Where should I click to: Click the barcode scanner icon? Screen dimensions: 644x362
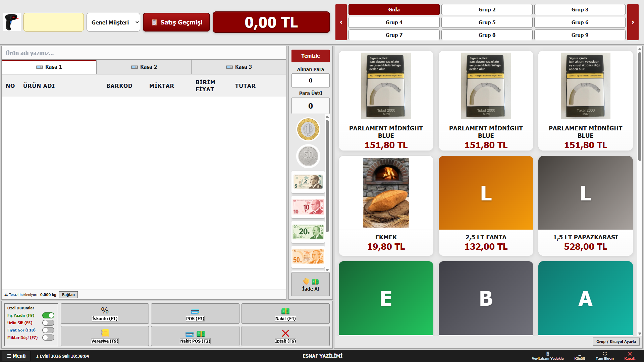tap(12, 22)
